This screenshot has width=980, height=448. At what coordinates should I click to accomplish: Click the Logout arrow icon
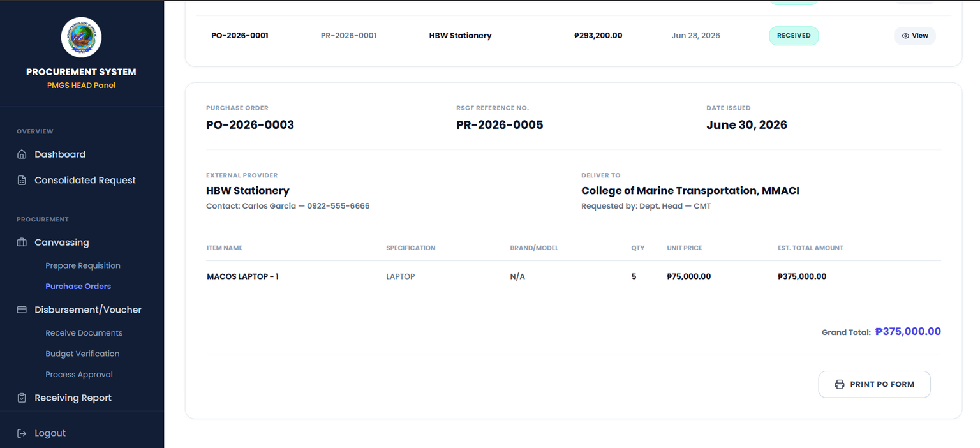(22, 433)
